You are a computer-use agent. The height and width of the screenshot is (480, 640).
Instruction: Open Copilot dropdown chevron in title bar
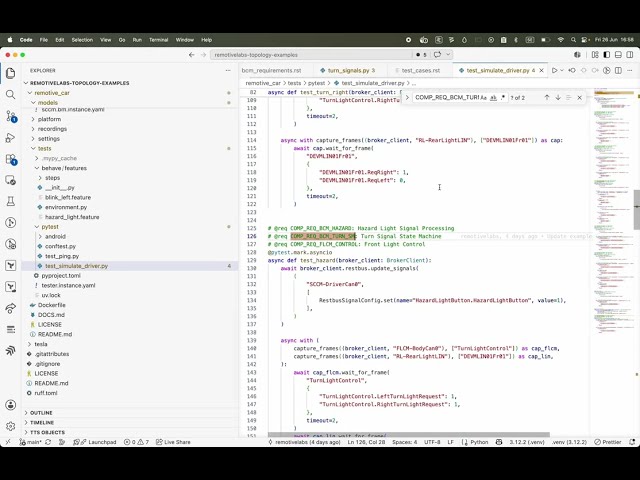point(448,55)
